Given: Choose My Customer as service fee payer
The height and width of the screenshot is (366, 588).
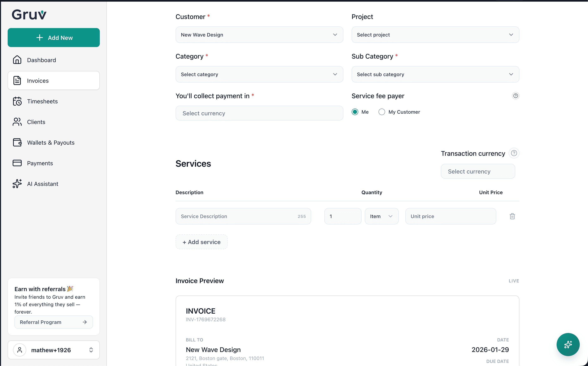Looking at the screenshot, I should coord(381,112).
